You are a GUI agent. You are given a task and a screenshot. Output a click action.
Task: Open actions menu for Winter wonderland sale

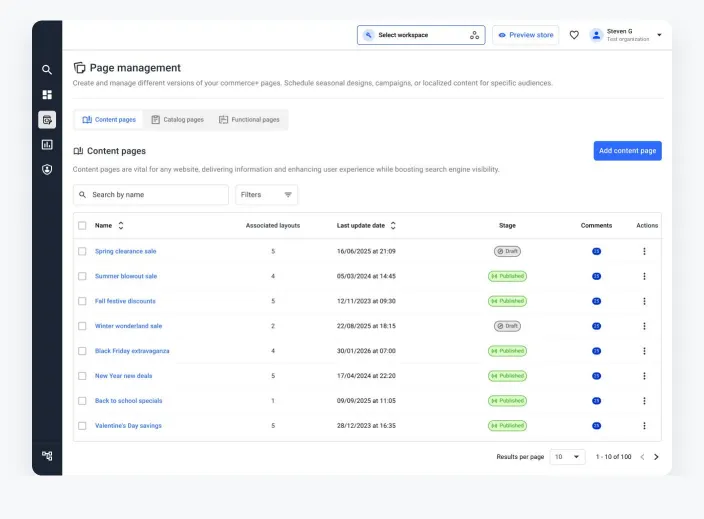(x=644, y=326)
